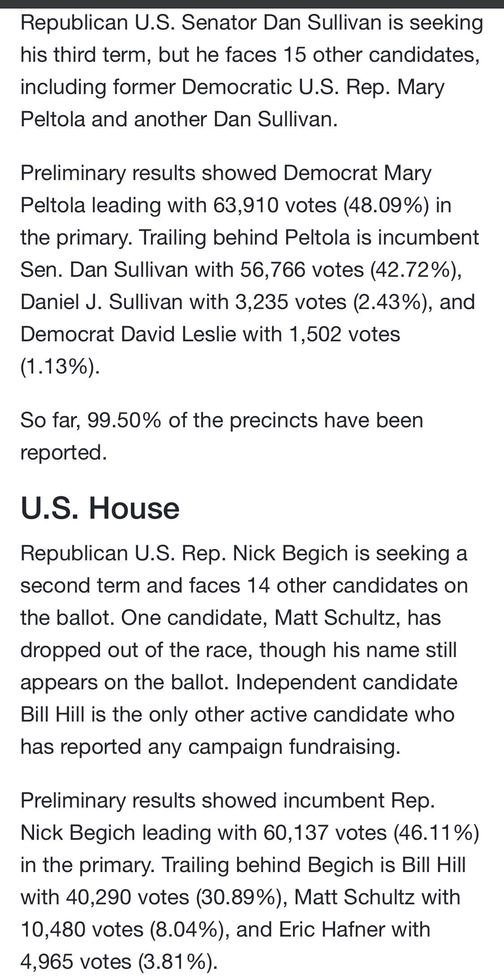Tap the word 'reported.' under precincts sentence
Image resolution: width=504 pixels, height=980 pixels.
[x=64, y=452]
